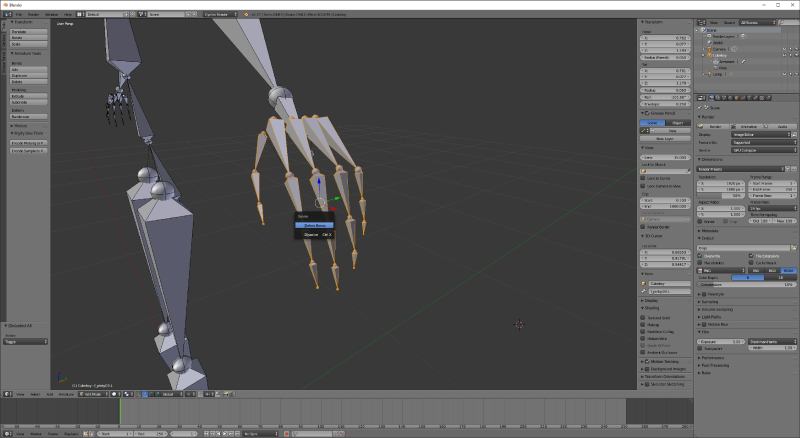Viewport: 800px width, 438px height.
Task: Click the Blender info editor type icon
Action: point(6,15)
